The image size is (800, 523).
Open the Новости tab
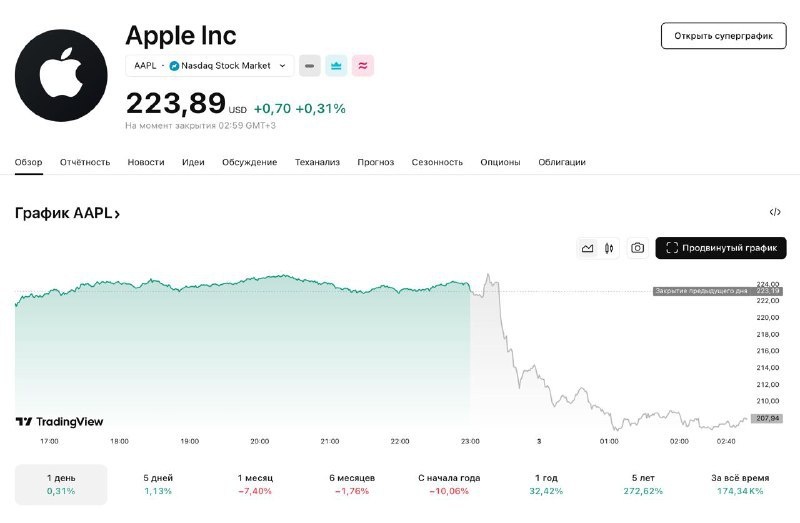pyautogui.click(x=146, y=162)
